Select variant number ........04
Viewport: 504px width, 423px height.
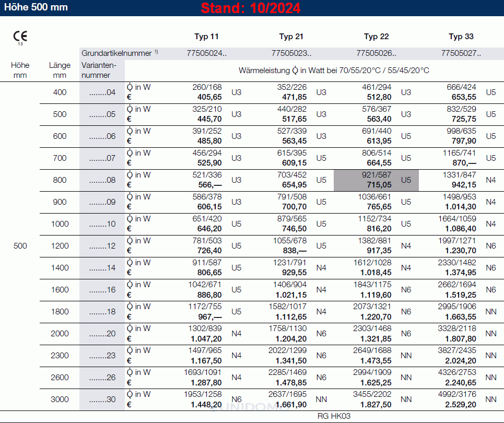point(102,92)
